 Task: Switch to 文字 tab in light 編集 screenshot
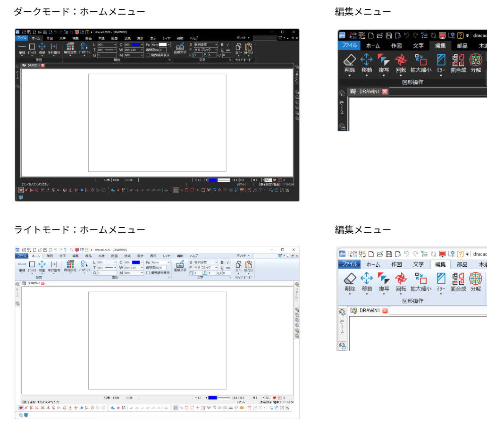coord(418,264)
